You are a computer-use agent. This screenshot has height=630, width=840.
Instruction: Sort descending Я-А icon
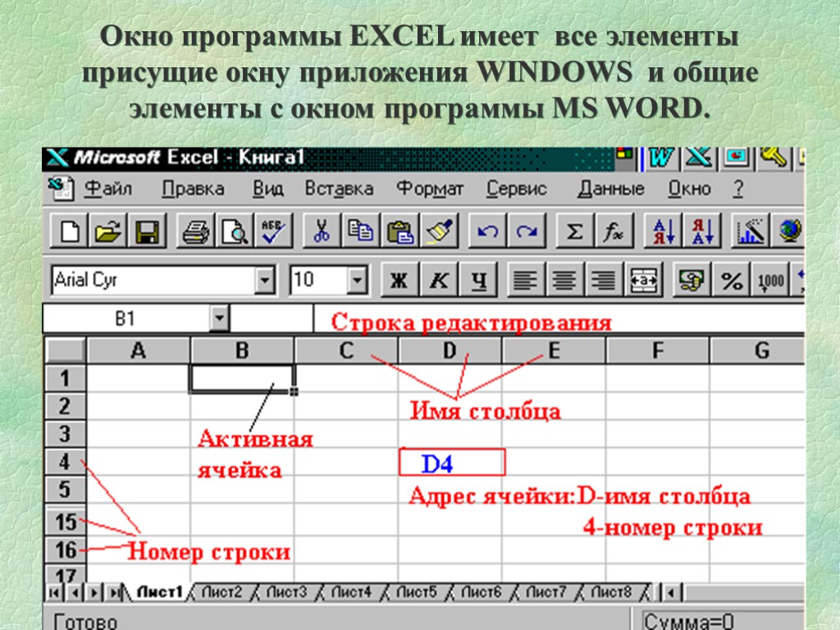702,231
